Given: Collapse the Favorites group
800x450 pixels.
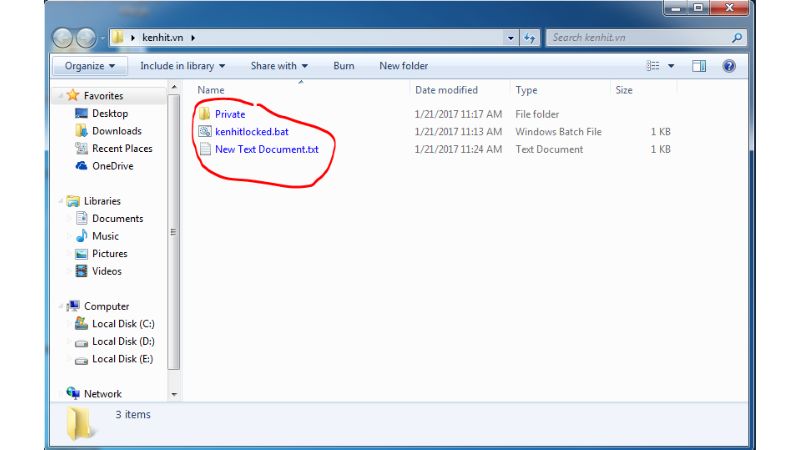Looking at the screenshot, I should tap(61, 95).
